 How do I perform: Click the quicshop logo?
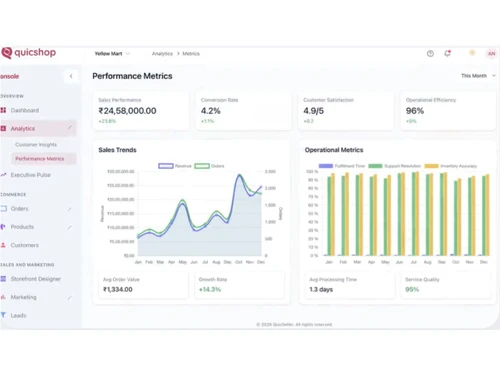[29, 53]
